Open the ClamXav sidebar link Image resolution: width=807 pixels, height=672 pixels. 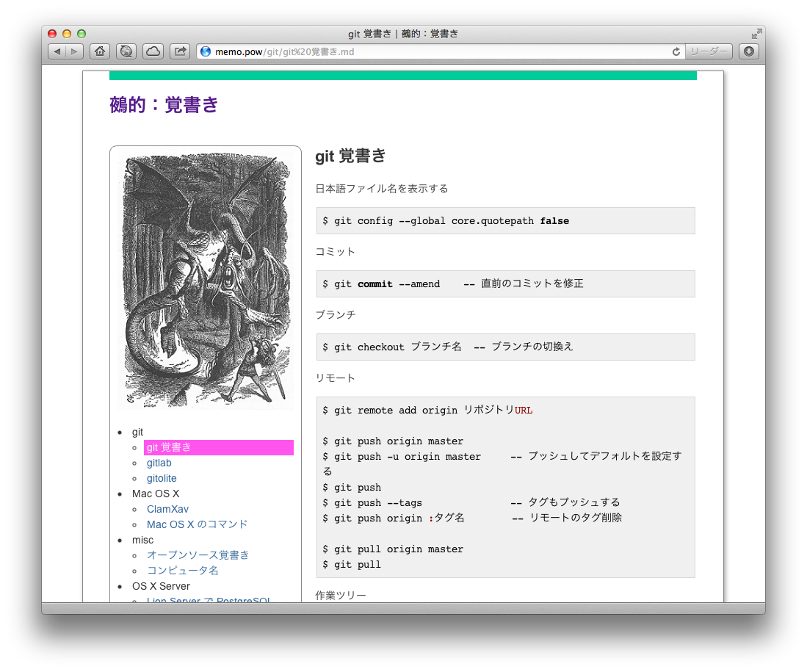pos(167,509)
